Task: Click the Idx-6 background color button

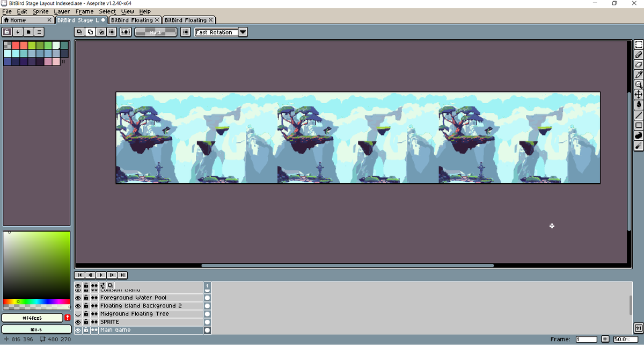Action: click(36, 329)
